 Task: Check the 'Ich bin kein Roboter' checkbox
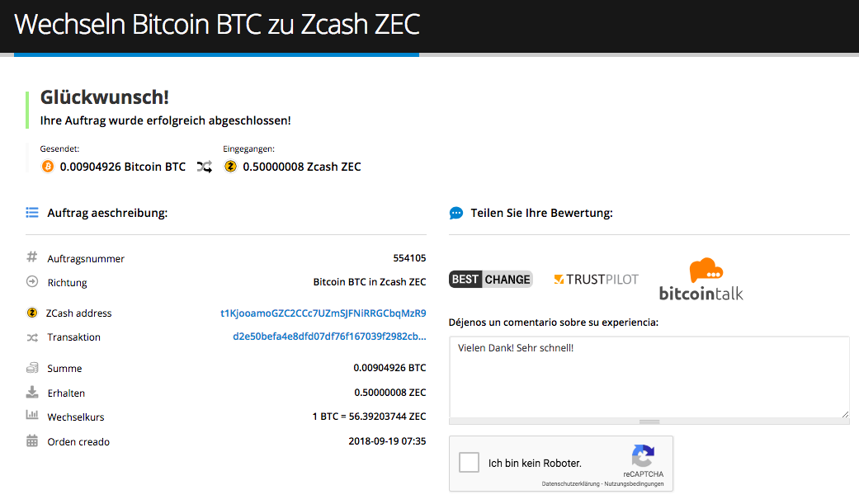coord(469,463)
